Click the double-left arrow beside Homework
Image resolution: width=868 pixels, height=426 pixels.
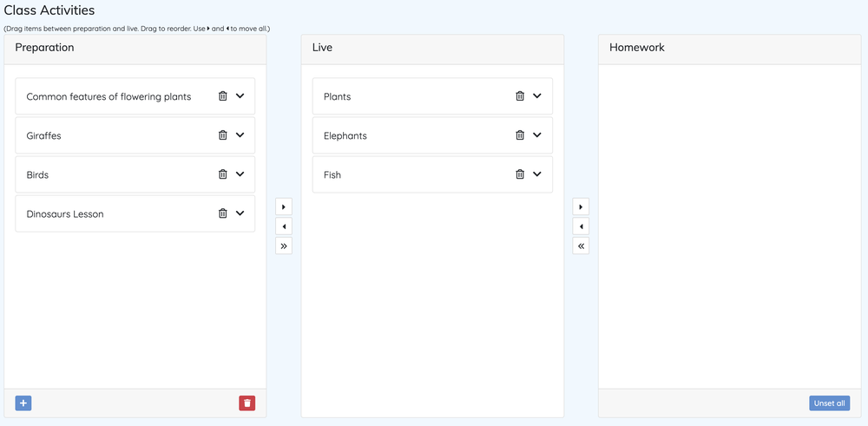click(582, 246)
